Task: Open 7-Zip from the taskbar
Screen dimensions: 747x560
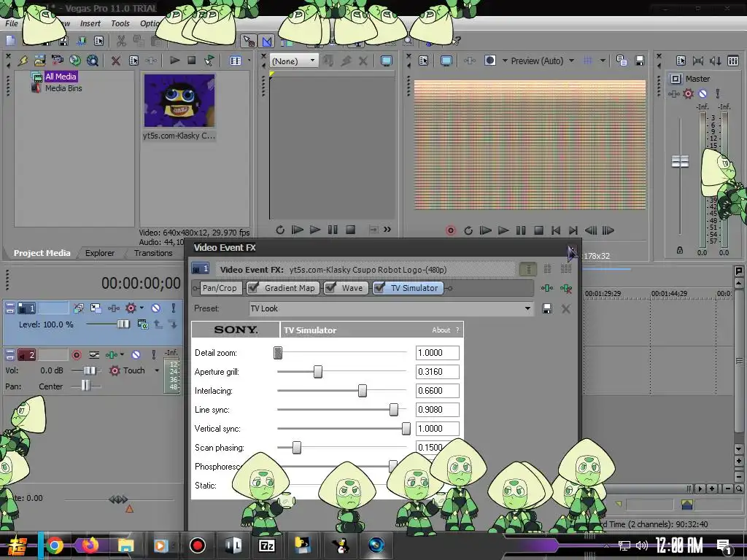Action: pyautogui.click(x=266, y=545)
